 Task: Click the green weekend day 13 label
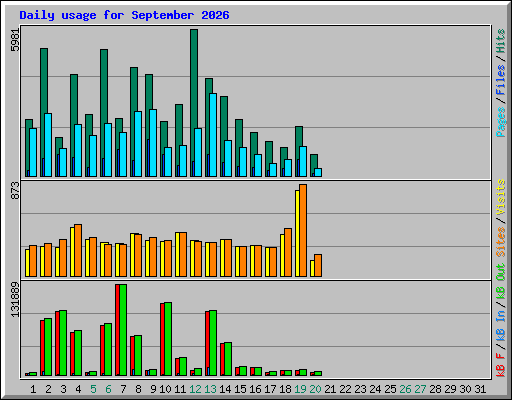click(x=210, y=389)
